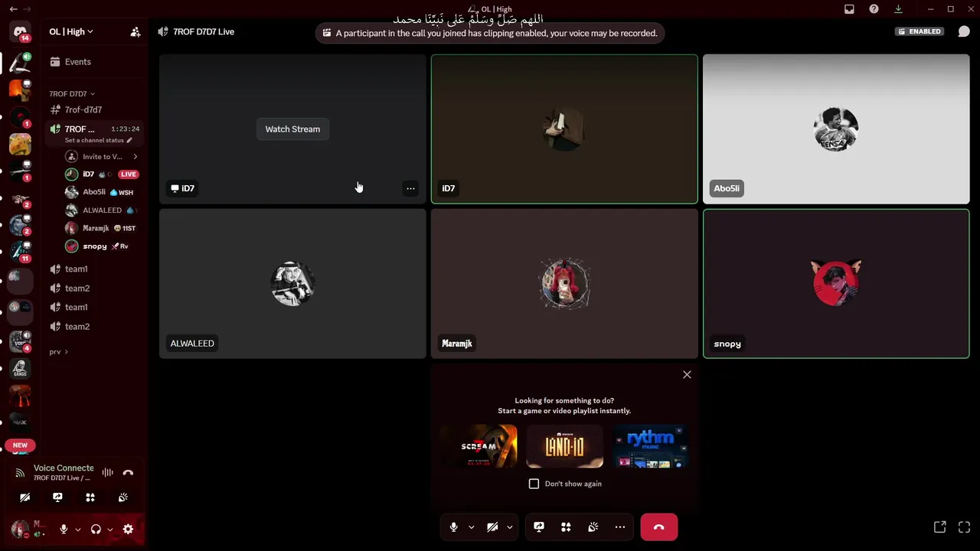Open the NVX server icon
980x551 pixels.
[20, 422]
